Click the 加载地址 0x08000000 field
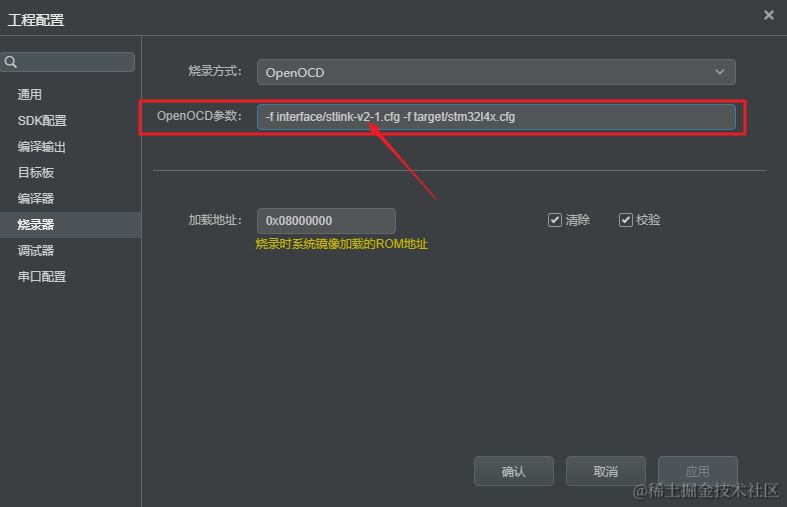Viewport: 787px width, 507px height. 326,221
